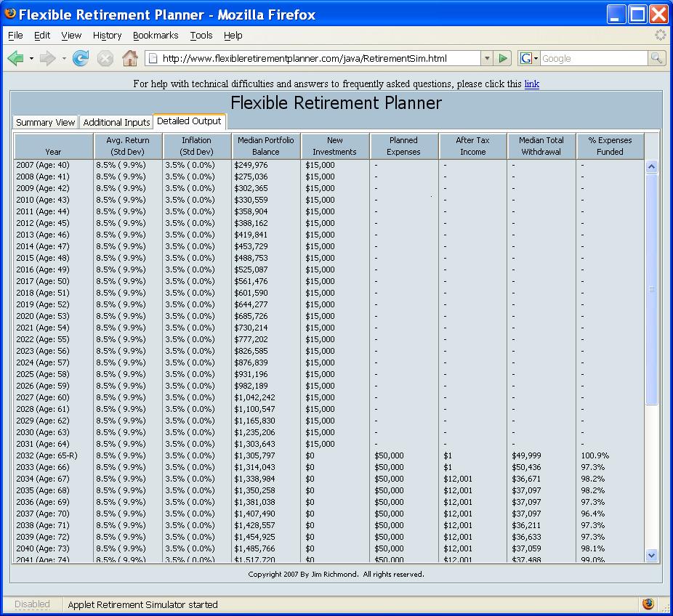Click the green Go arrow button

503,58
